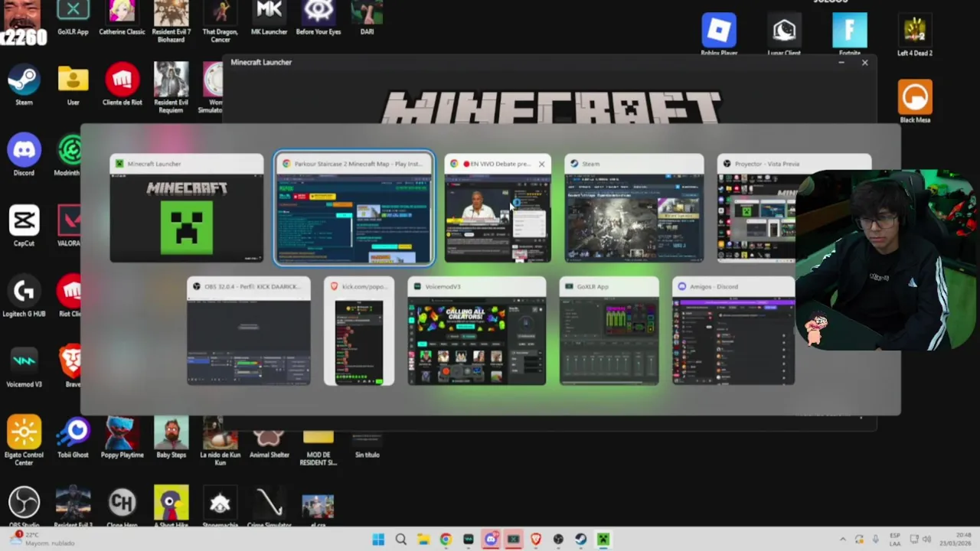Switch to the VoicemodV3 window thumbnail

(477, 331)
